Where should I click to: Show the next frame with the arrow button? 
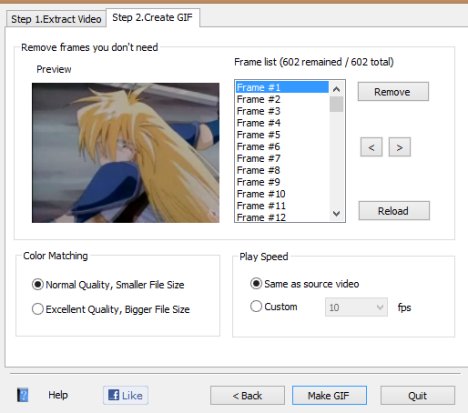pos(400,147)
